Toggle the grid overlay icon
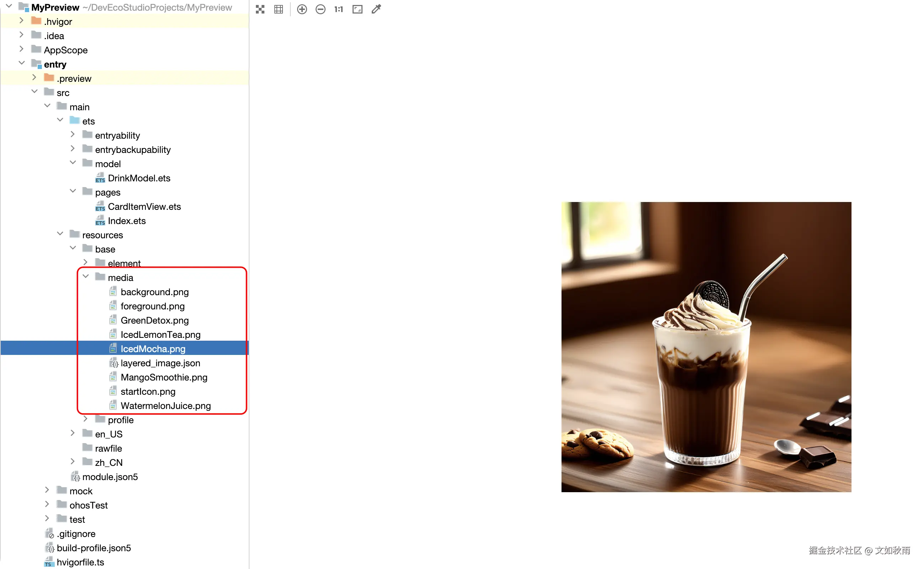This screenshot has height=569, width=924. coord(279,9)
